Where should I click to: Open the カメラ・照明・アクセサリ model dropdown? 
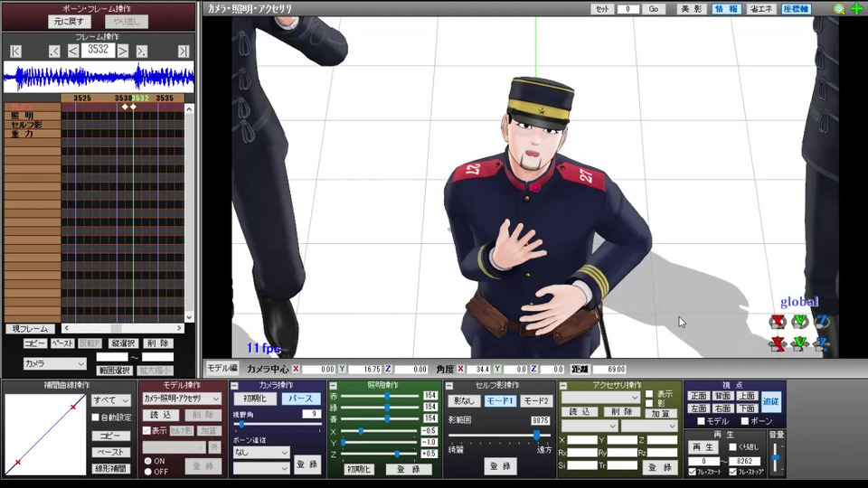(182, 399)
